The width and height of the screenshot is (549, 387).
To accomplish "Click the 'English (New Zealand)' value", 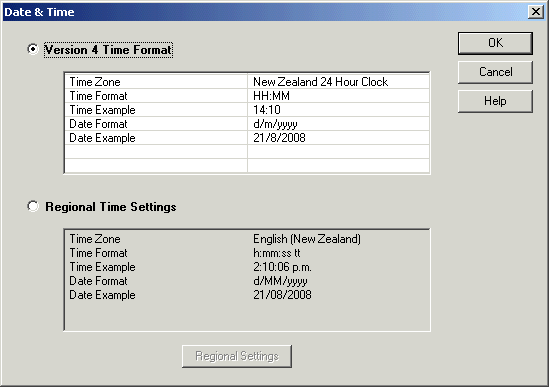I will 307,239.
